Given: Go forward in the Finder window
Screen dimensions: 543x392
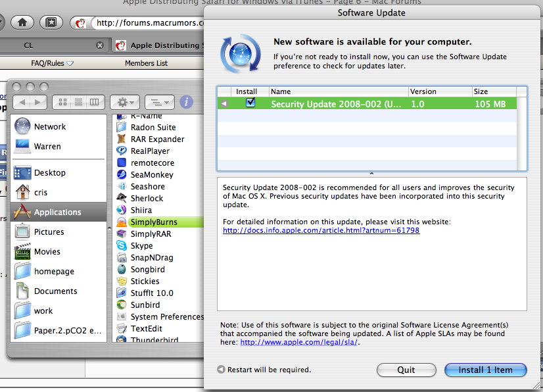Looking at the screenshot, I should (39, 102).
